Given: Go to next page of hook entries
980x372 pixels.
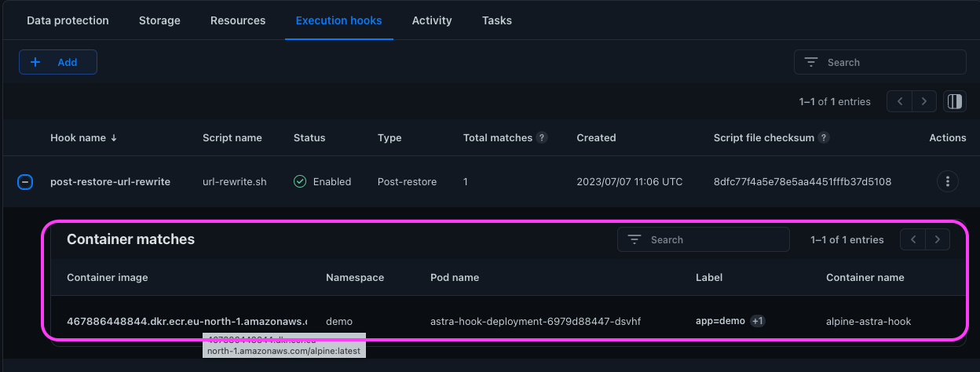Looking at the screenshot, I should click(x=924, y=101).
